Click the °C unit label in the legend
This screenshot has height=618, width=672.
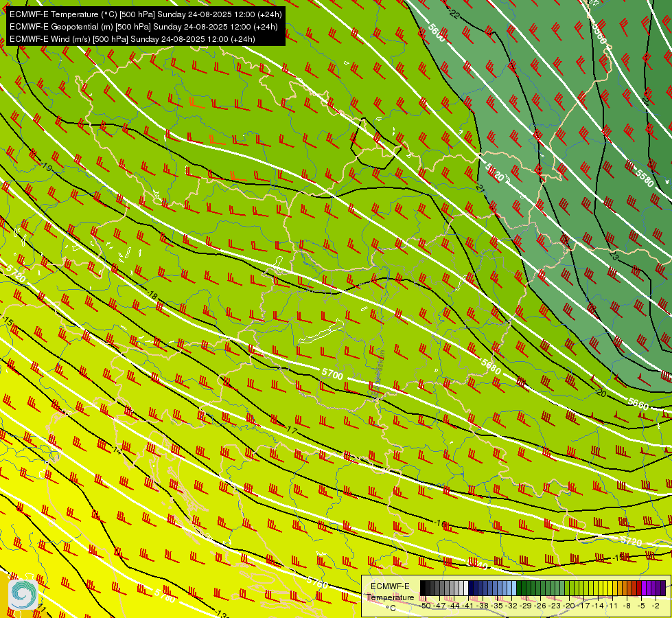(x=391, y=608)
